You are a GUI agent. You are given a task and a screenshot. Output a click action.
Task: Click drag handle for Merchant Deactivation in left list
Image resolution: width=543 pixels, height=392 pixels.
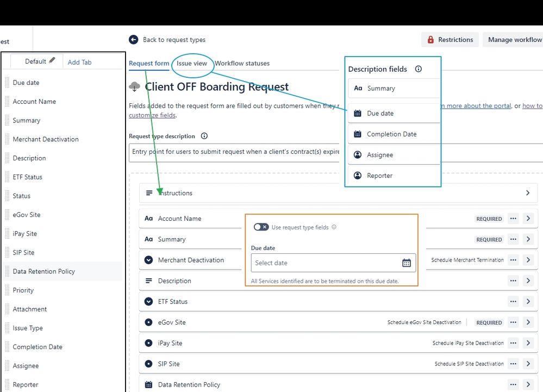point(7,139)
